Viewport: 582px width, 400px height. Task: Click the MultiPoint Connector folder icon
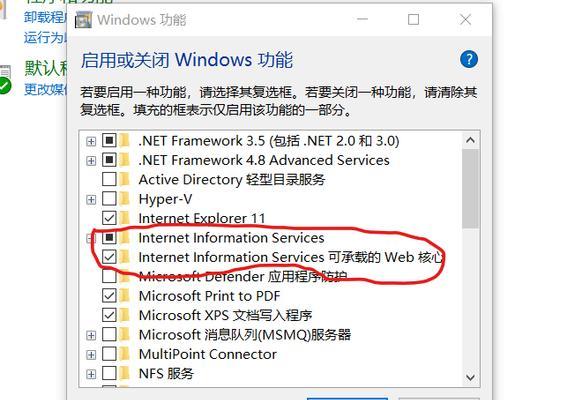[x=125, y=354]
